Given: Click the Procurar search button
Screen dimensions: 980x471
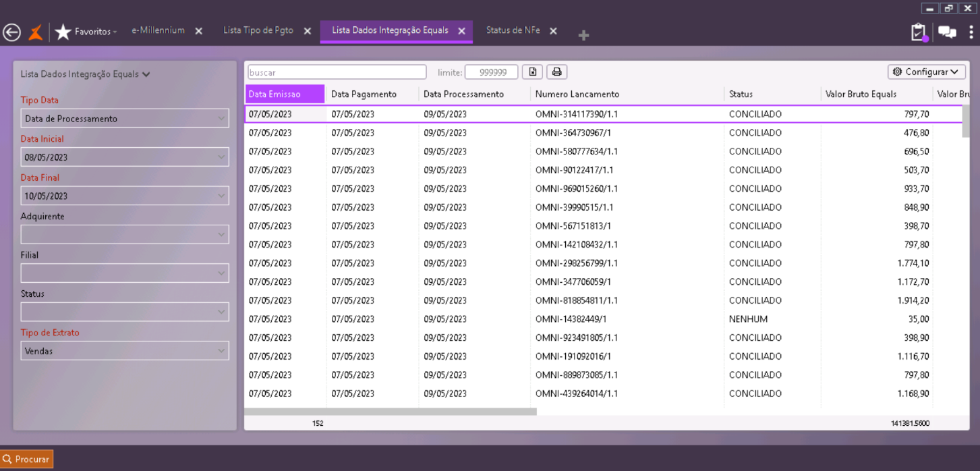Looking at the screenshot, I should tap(27, 459).
